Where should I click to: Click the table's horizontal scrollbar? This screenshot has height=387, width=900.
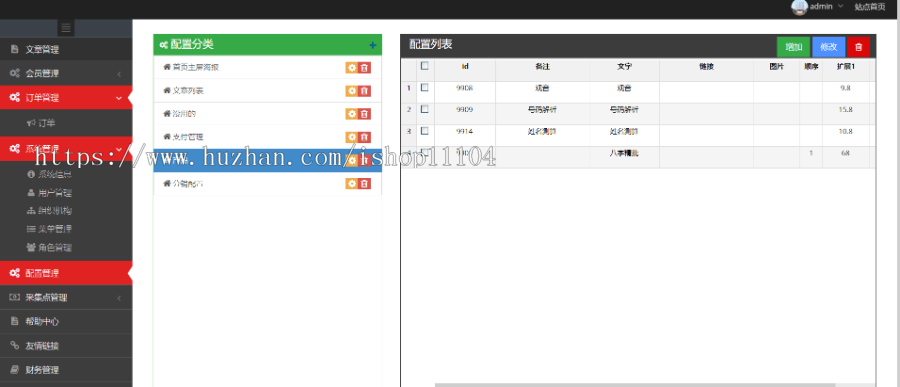pyautogui.click(x=634, y=385)
